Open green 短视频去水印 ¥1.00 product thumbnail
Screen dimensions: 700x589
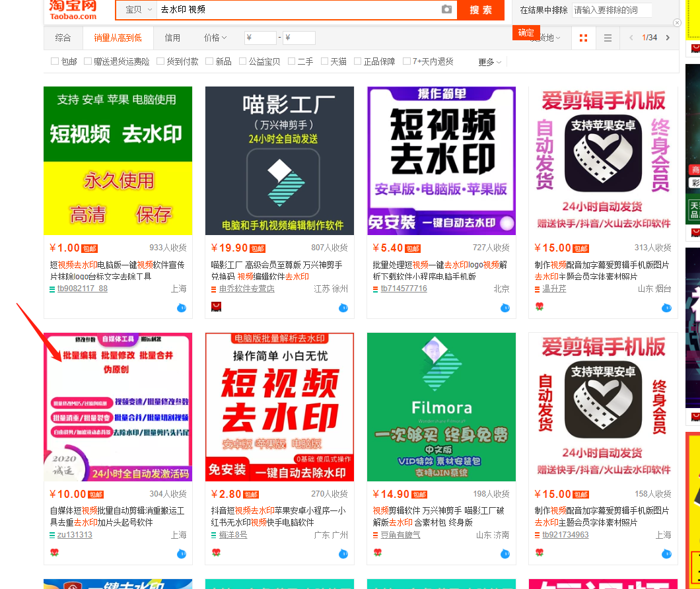[118, 160]
